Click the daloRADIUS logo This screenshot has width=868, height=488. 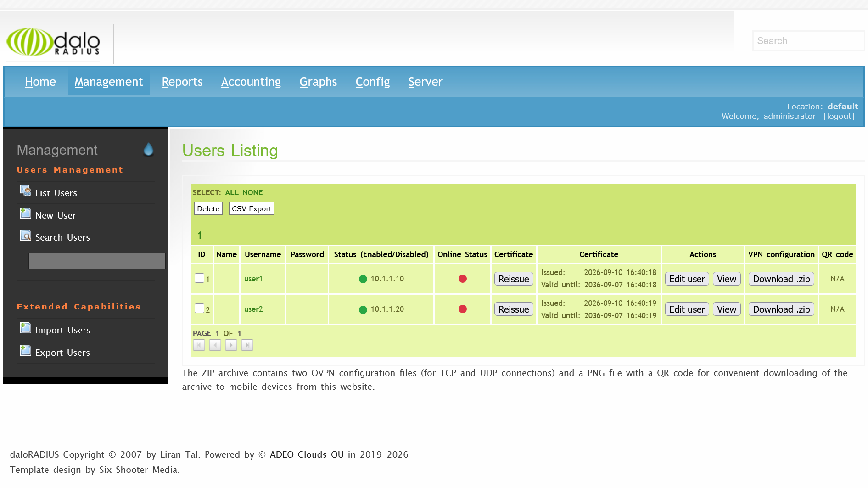(x=53, y=42)
